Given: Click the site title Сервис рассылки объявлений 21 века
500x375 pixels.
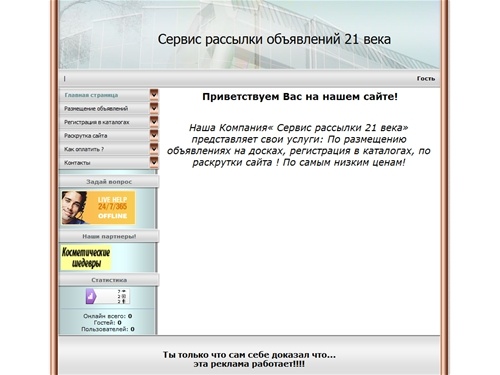Looking at the screenshot, I should [274, 39].
